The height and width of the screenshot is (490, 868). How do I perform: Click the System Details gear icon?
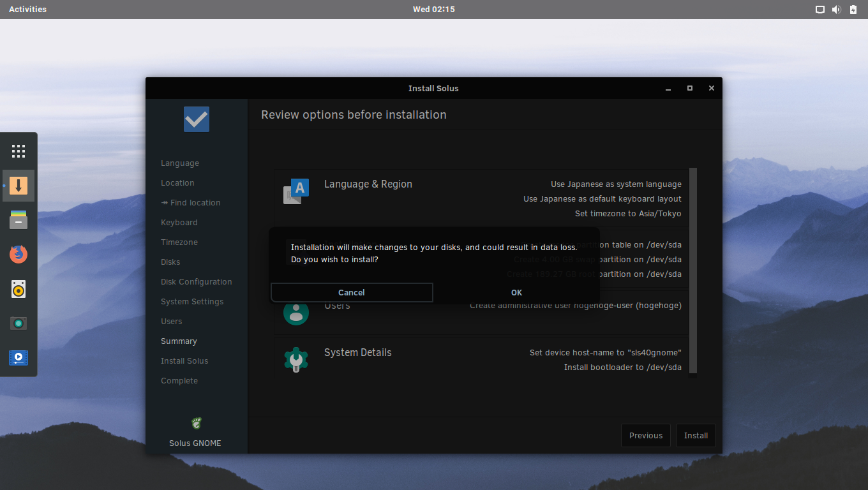point(296,360)
